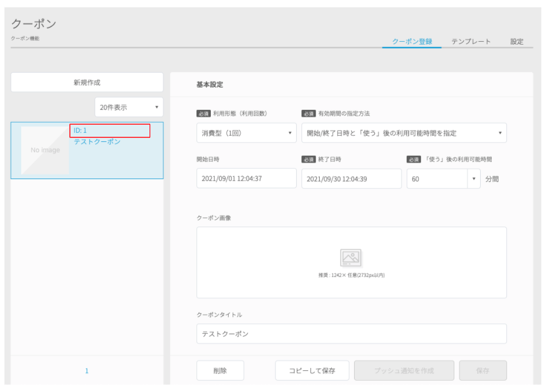Click the コピーして保存 button

coord(312,371)
